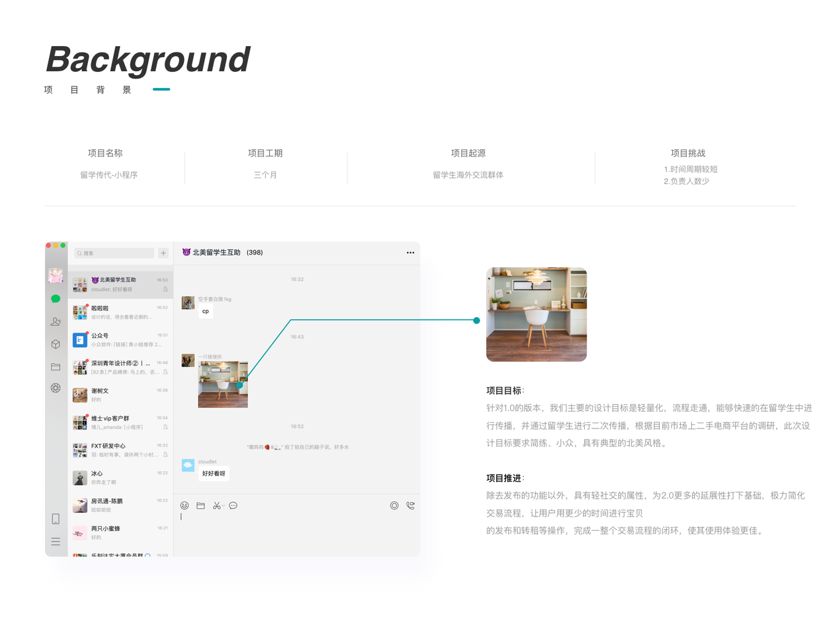840x629 pixels.
Task: Click the 'cp' message bubble
Action: pyautogui.click(x=205, y=311)
